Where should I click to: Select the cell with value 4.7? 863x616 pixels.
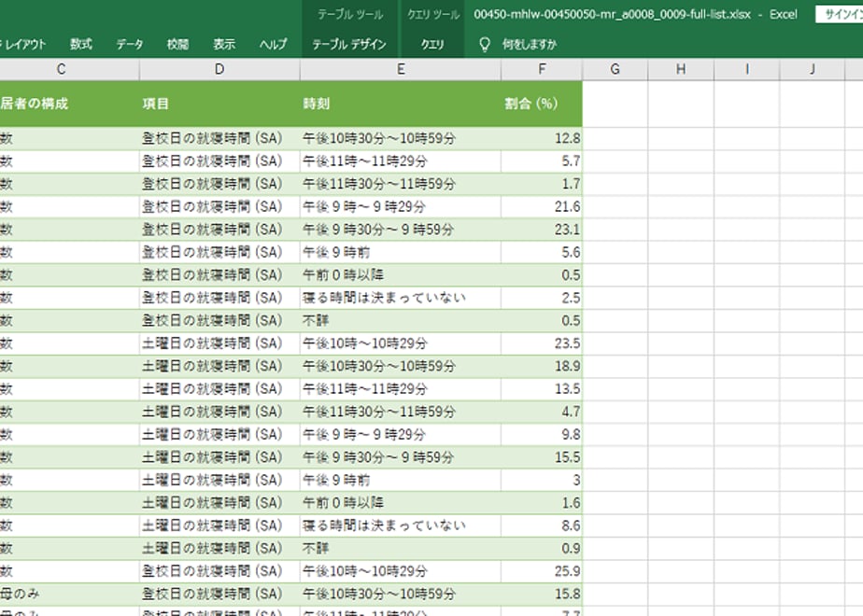542,412
